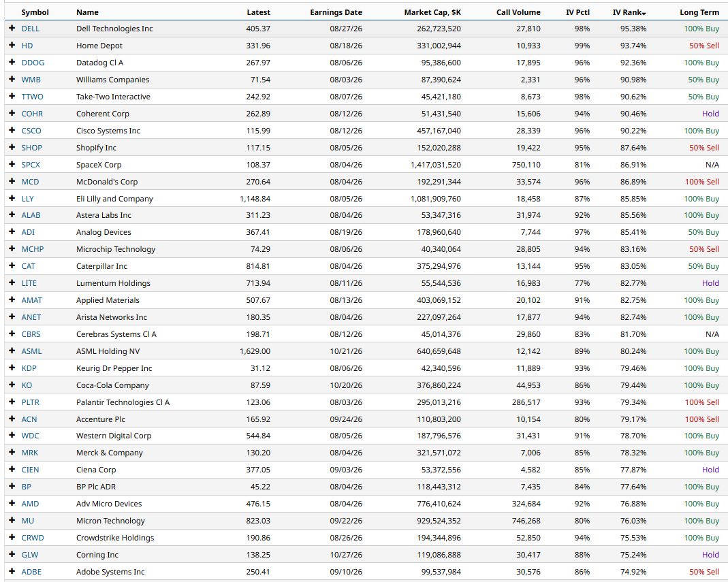Click plus icon beside ADBE
The image size is (728, 582).
(12, 571)
